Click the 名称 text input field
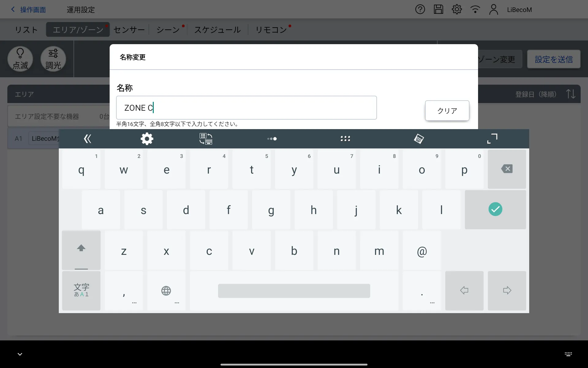Image resolution: width=588 pixels, height=368 pixels. tap(246, 108)
